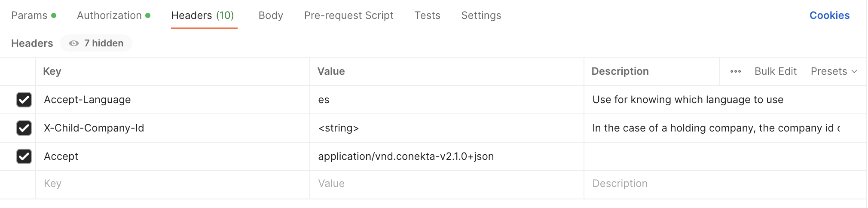Click the empty Key input field
The width and height of the screenshot is (868, 208).
[x=172, y=184]
